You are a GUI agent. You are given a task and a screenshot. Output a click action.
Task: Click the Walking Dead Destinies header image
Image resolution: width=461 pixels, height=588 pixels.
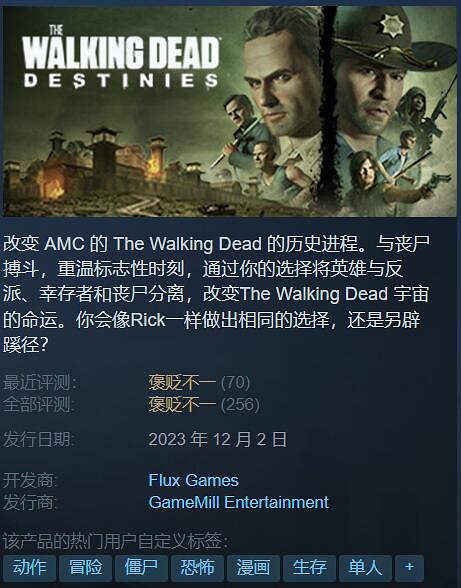click(x=230, y=111)
